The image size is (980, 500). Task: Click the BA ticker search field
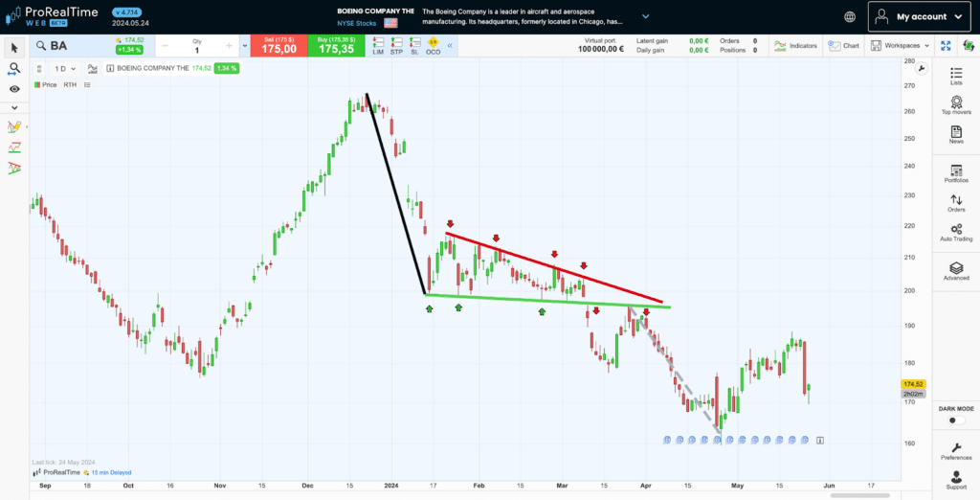tap(73, 46)
